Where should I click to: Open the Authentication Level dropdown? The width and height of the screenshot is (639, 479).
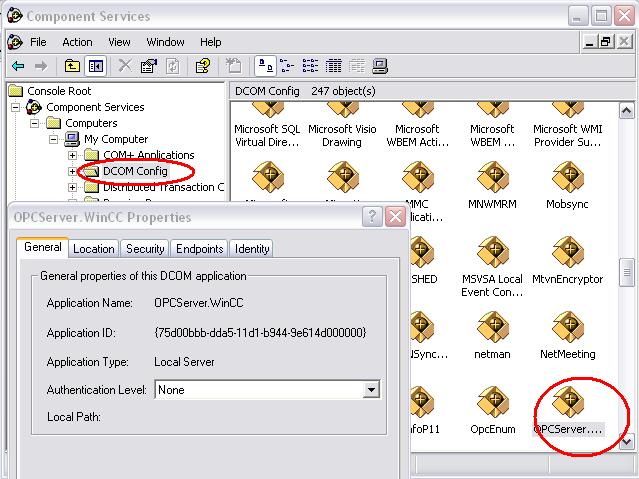pyautogui.click(x=371, y=390)
